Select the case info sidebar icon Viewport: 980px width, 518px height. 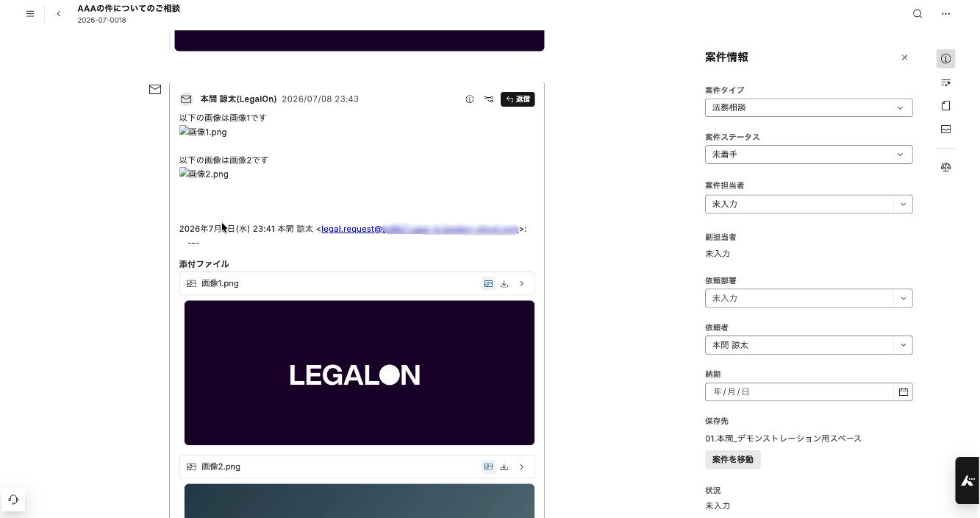[x=946, y=59]
